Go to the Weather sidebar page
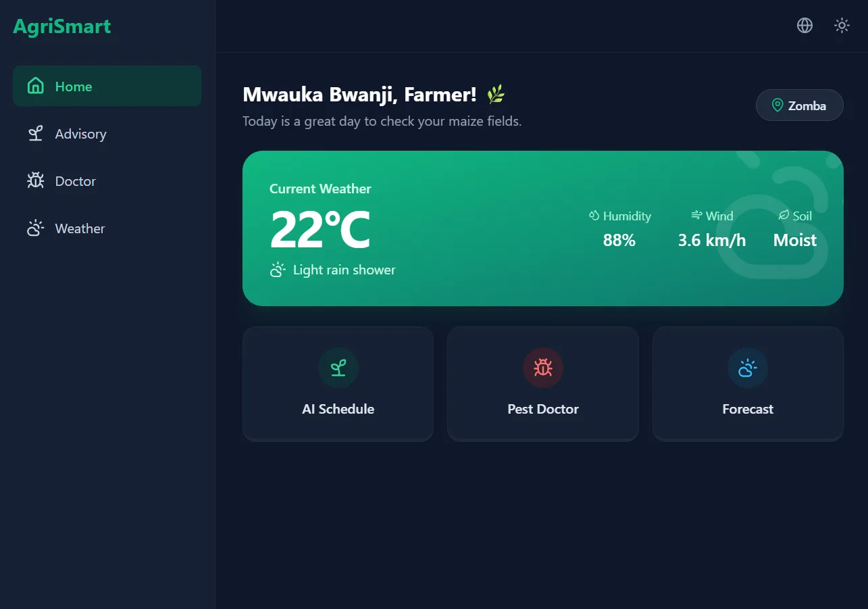 107,228
